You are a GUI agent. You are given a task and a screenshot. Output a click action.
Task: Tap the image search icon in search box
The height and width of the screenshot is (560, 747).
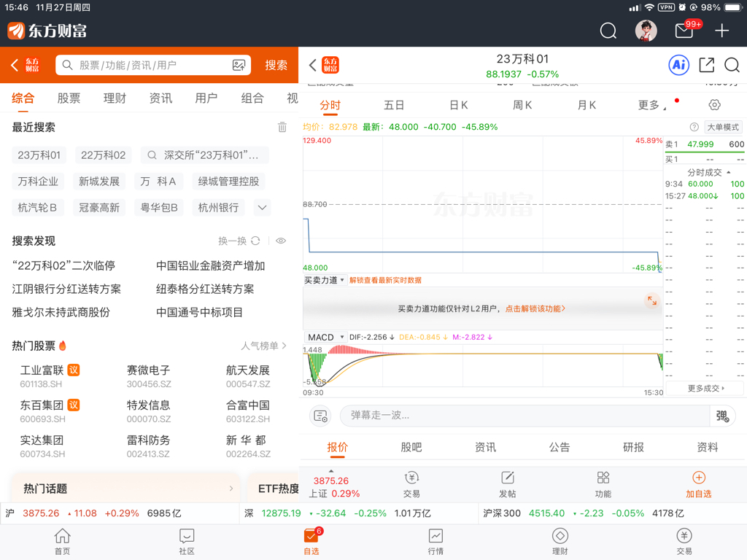[x=239, y=65]
